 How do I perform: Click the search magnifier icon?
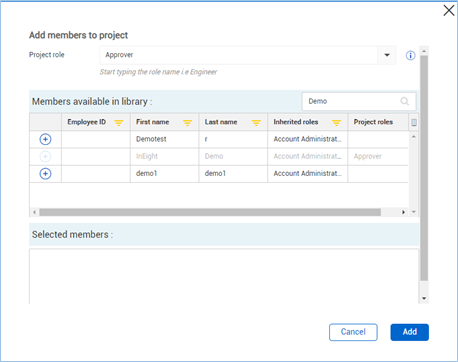pos(405,101)
